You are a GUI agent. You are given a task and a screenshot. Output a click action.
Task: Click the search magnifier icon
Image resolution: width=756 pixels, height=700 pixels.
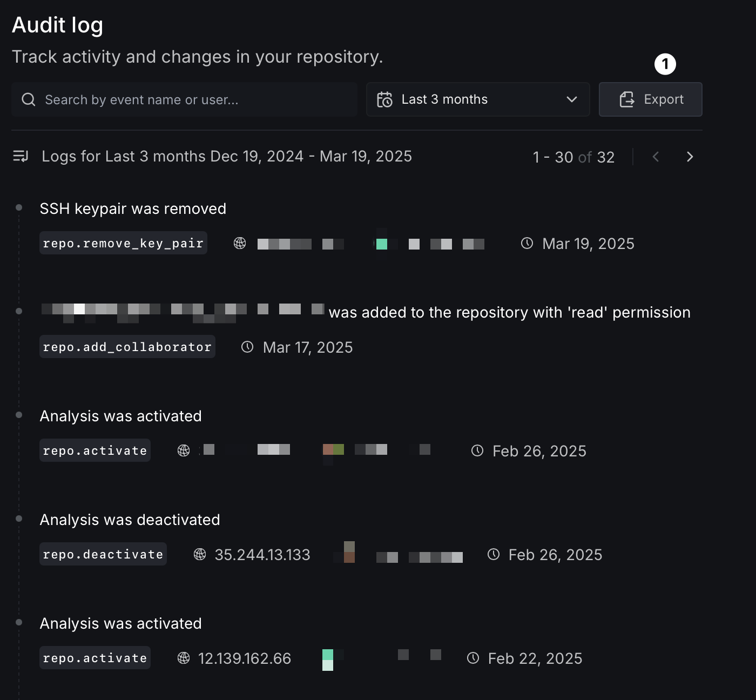click(x=29, y=100)
